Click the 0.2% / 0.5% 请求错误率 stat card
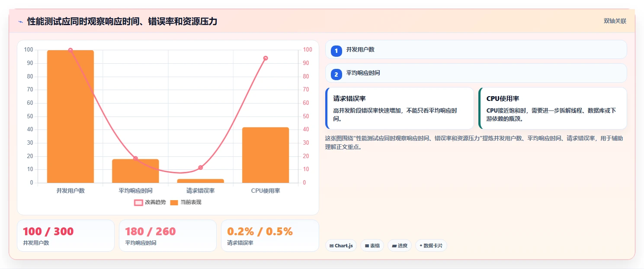Image resolution: width=644 pixels, height=269 pixels. pyautogui.click(x=270, y=236)
